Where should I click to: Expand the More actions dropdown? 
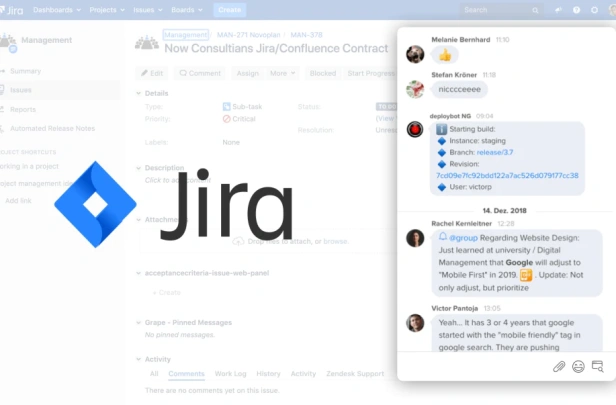[x=282, y=73]
